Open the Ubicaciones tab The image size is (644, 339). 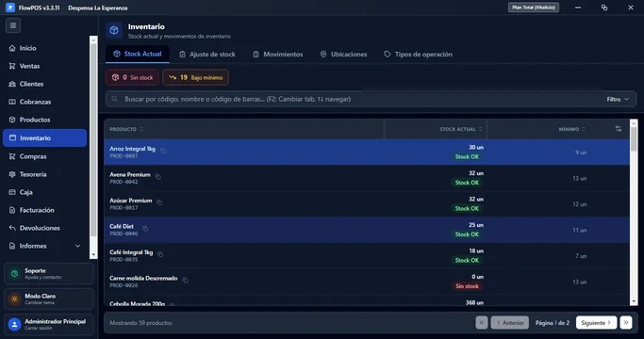(x=343, y=55)
